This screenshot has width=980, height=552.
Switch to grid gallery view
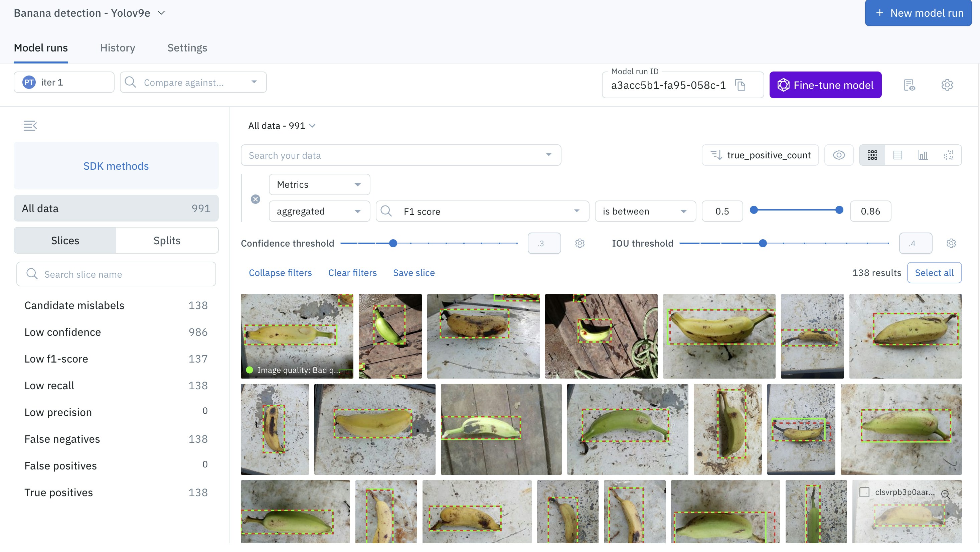coord(872,155)
